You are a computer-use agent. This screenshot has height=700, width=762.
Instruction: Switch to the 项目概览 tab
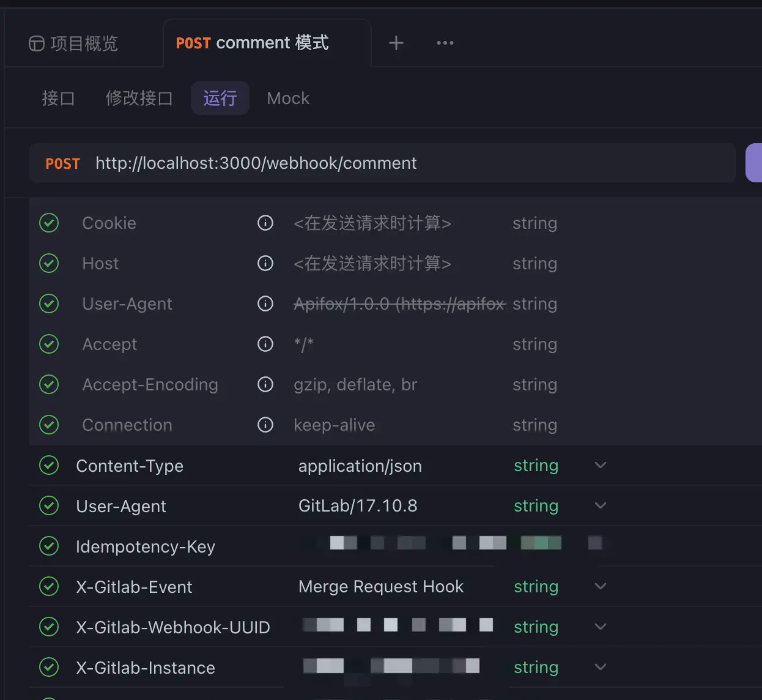pyautogui.click(x=73, y=43)
